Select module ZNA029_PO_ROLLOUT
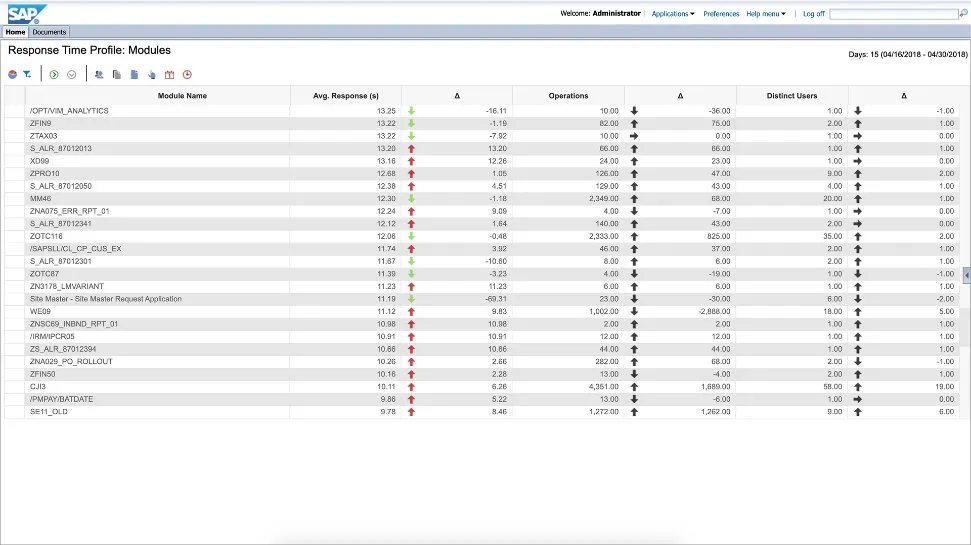This screenshot has width=971, height=545. coord(71,362)
